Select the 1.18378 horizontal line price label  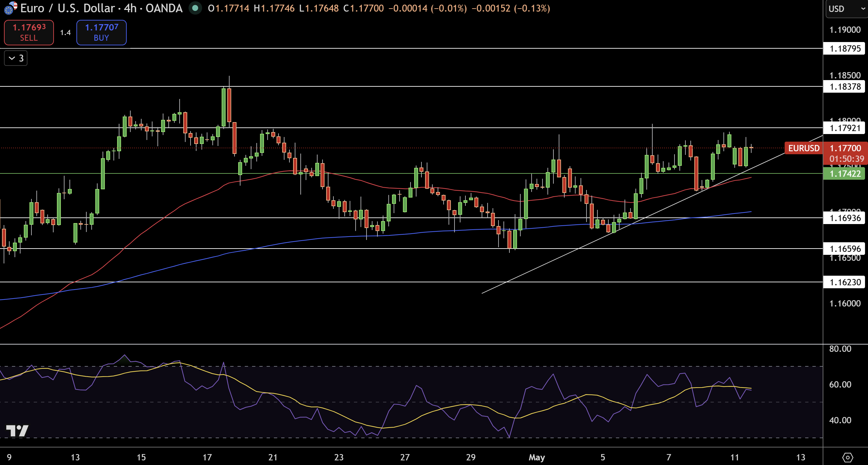coord(845,87)
